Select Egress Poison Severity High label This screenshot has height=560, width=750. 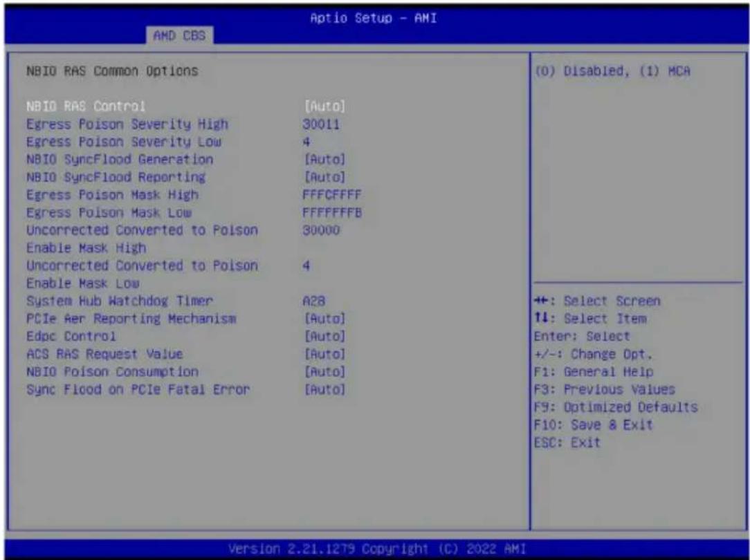(127, 124)
